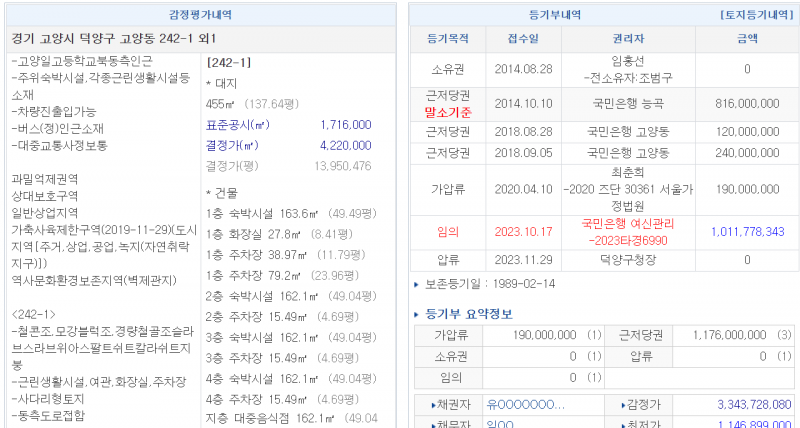Screen dimensions: 800x428
Task: Click the 표준공시(㎡) label
Action: [x=237, y=125]
